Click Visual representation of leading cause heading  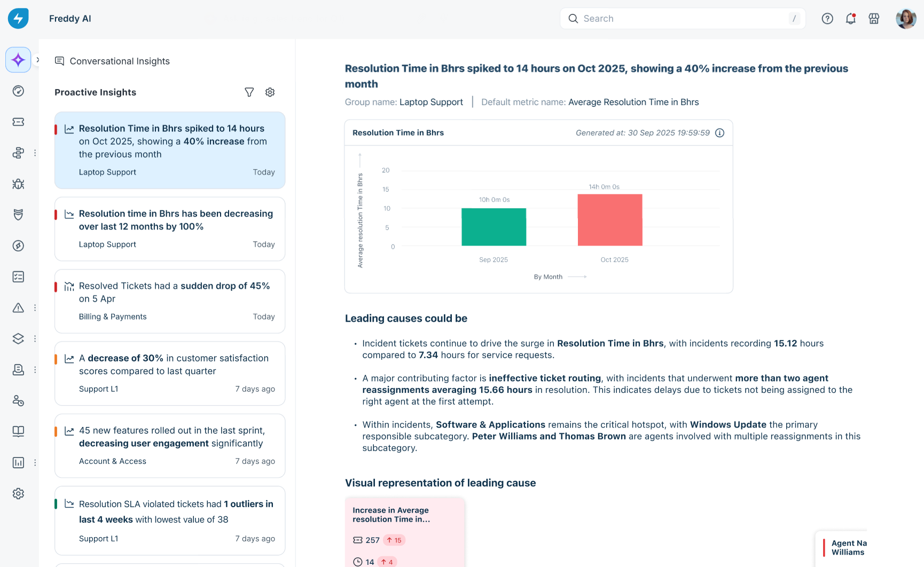440,483
